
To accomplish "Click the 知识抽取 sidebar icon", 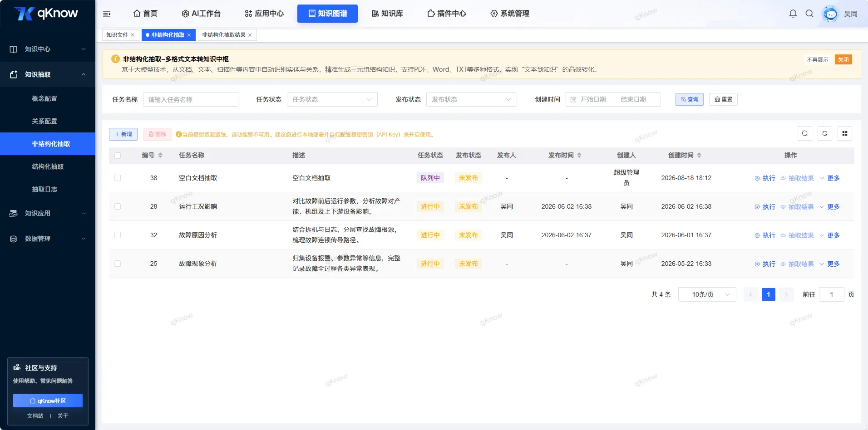I will tap(14, 74).
